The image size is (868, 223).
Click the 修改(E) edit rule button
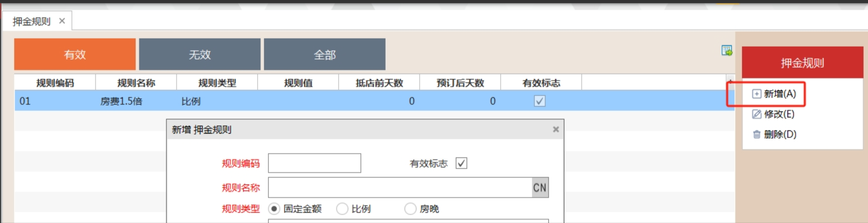pyautogui.click(x=773, y=114)
